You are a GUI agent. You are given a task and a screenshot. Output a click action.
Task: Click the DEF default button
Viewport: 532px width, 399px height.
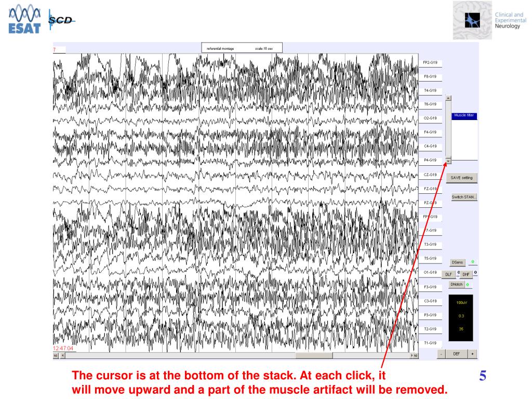click(x=457, y=354)
